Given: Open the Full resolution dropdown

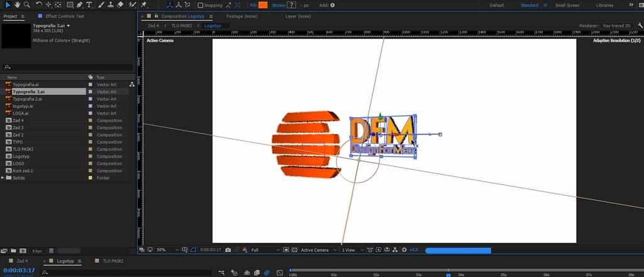Looking at the screenshot, I should (266, 250).
